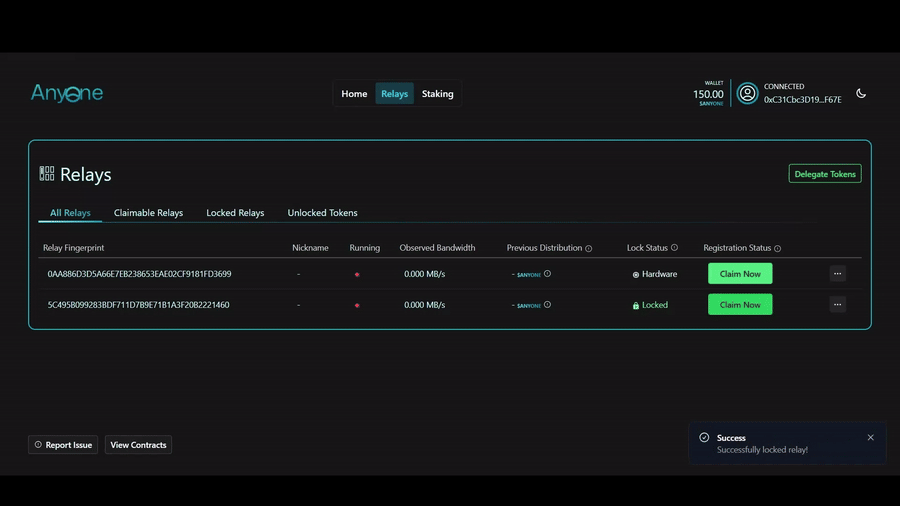This screenshot has height=506, width=900.
Task: Click Lock Status info icon
Action: pyautogui.click(x=674, y=248)
